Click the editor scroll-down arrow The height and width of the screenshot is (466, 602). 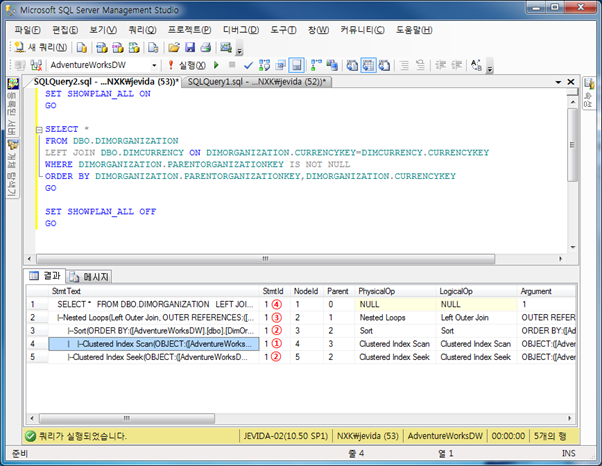(572, 247)
